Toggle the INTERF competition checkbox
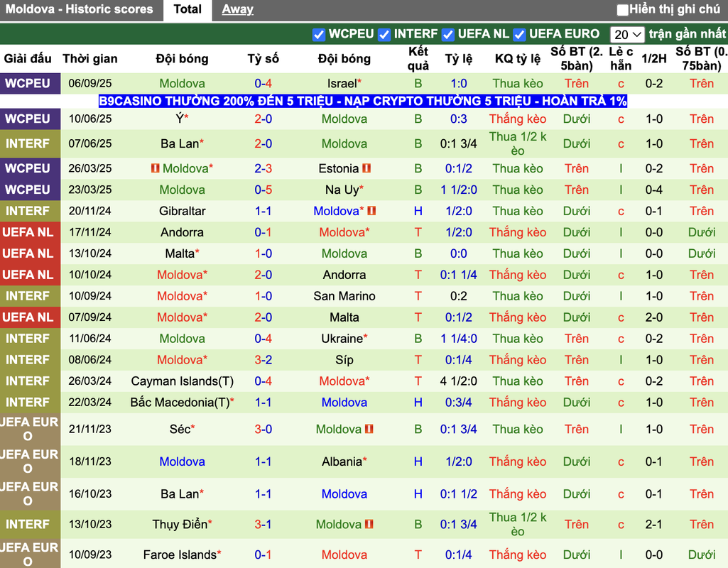The height and width of the screenshot is (568, 728). tap(384, 34)
